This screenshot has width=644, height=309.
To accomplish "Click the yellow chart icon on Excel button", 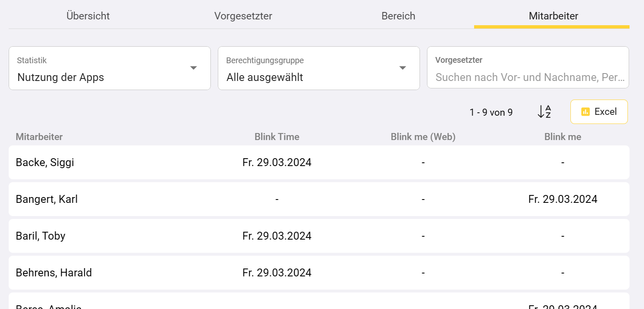I will (585, 112).
